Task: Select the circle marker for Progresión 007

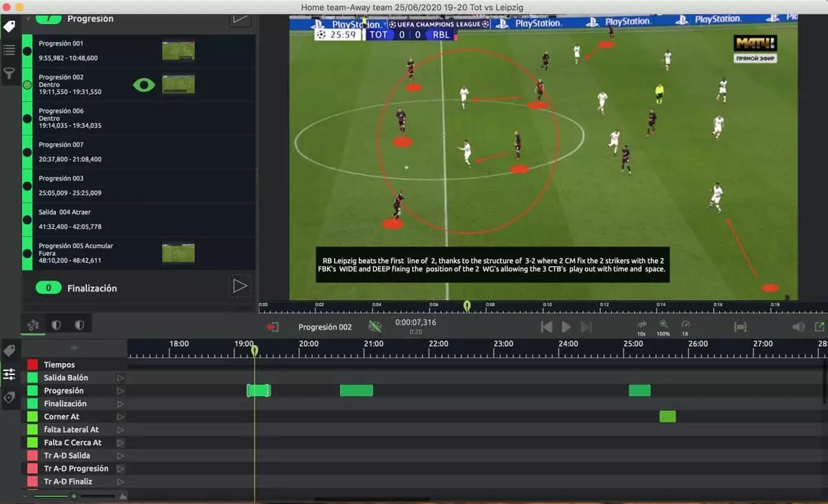Action: point(28,152)
